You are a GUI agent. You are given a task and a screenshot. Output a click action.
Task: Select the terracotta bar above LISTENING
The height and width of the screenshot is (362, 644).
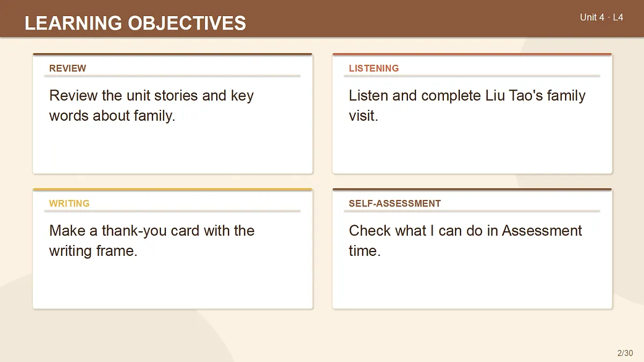coord(472,54)
